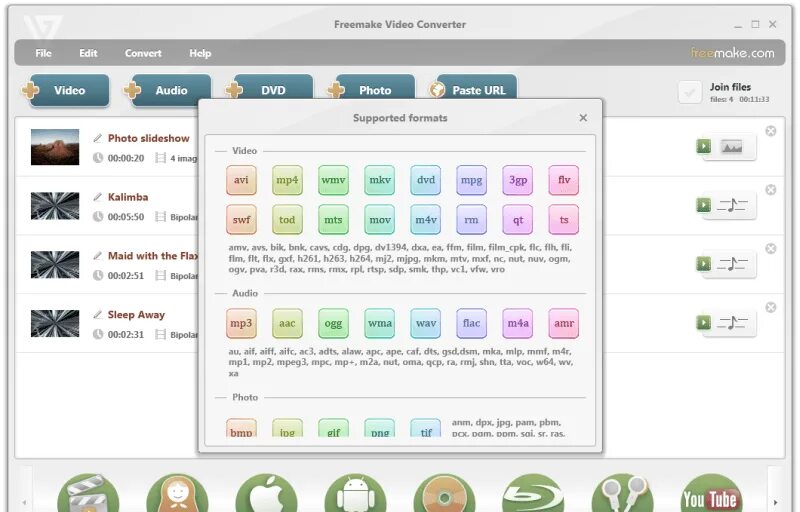Select the mp4 video format icon

click(x=287, y=180)
